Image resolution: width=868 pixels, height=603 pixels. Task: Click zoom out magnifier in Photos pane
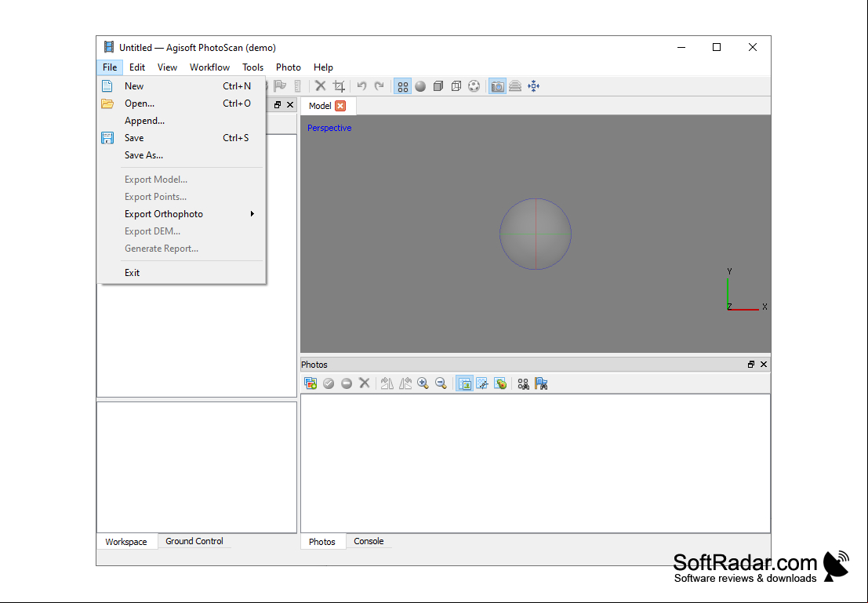tap(441, 383)
